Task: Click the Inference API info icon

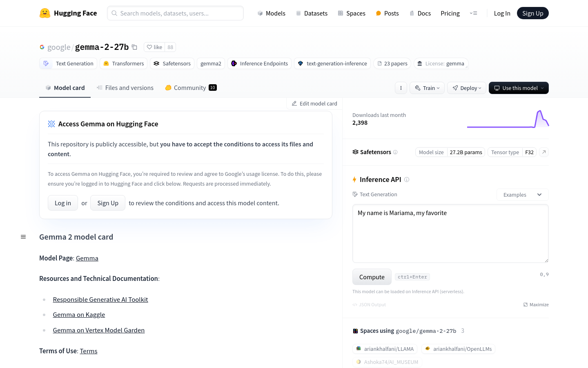Action: point(407,180)
